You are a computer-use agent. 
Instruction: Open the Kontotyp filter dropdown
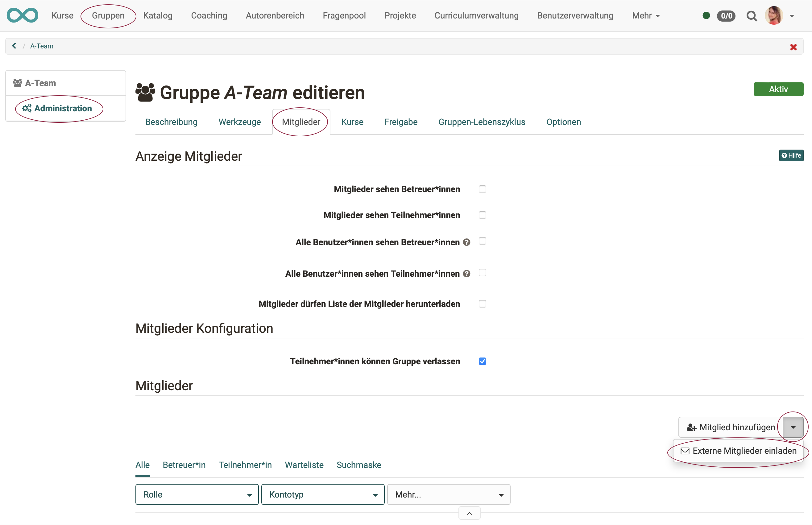pyautogui.click(x=322, y=494)
